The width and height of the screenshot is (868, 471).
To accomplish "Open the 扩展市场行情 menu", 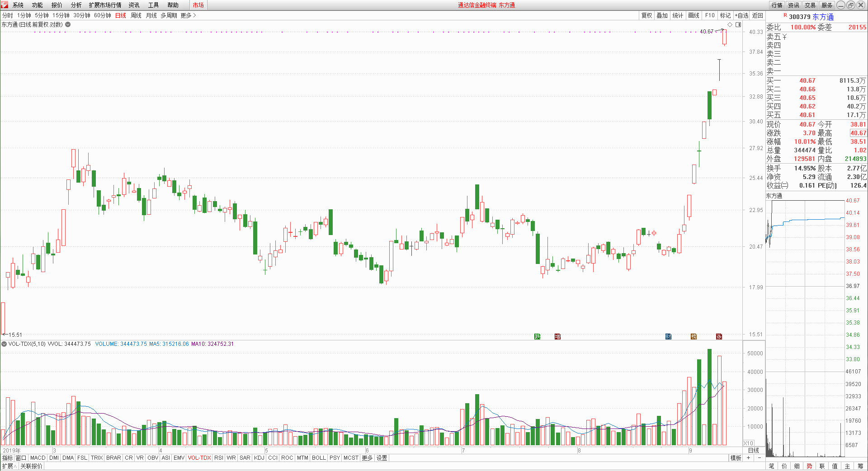I will point(105,5).
